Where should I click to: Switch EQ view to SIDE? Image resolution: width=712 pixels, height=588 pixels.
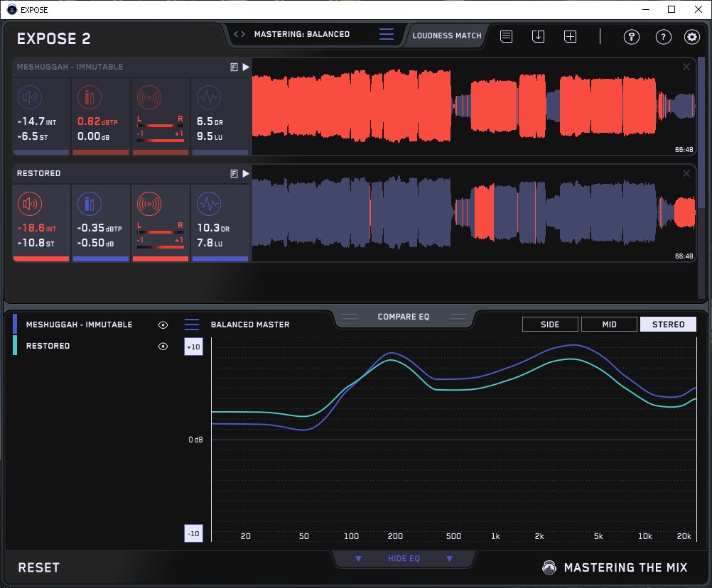point(551,325)
